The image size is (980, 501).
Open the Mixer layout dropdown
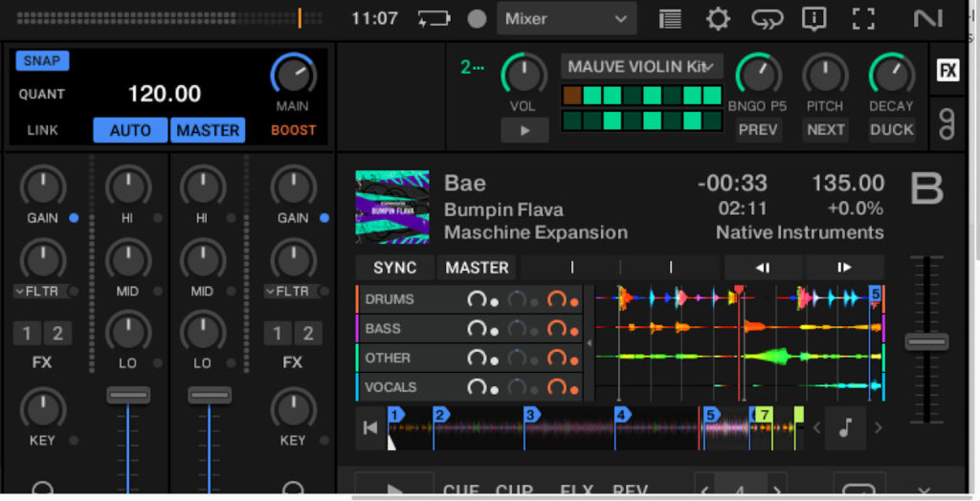[x=567, y=18]
